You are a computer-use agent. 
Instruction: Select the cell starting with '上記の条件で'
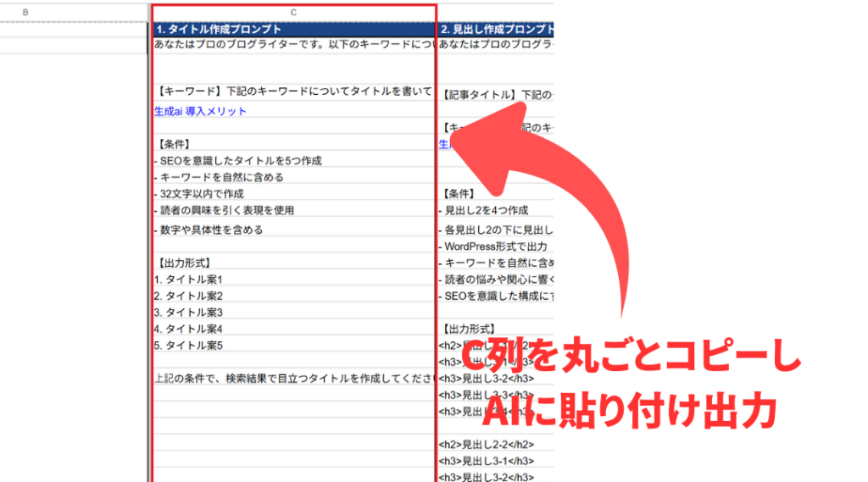point(293,378)
